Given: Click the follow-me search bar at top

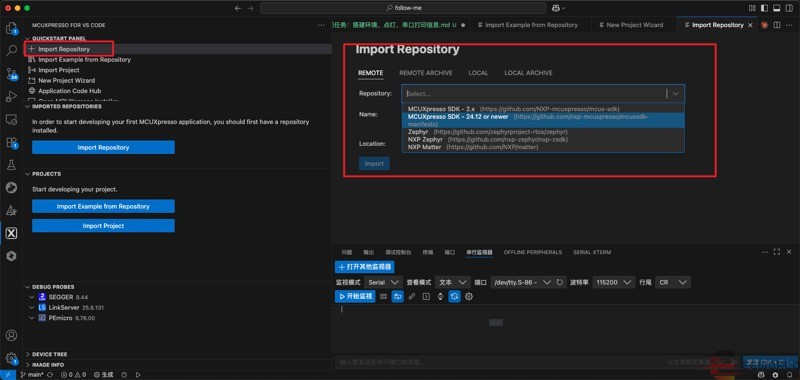Looking at the screenshot, I should pyautogui.click(x=402, y=8).
